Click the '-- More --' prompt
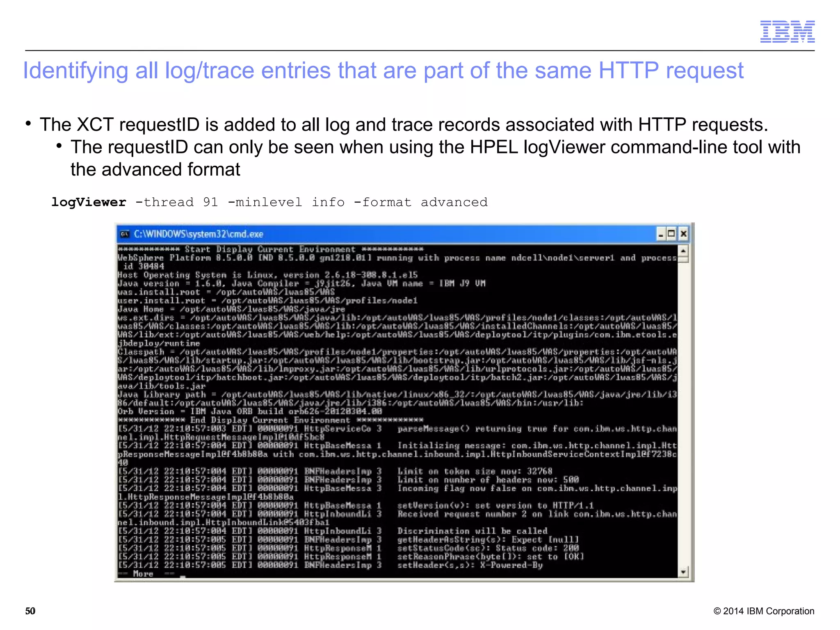The width and height of the screenshot is (840, 630). 146,574
